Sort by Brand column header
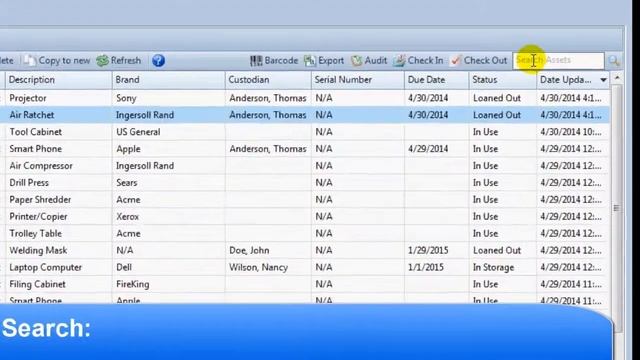Screen dimensions: 640x360 click(169, 80)
